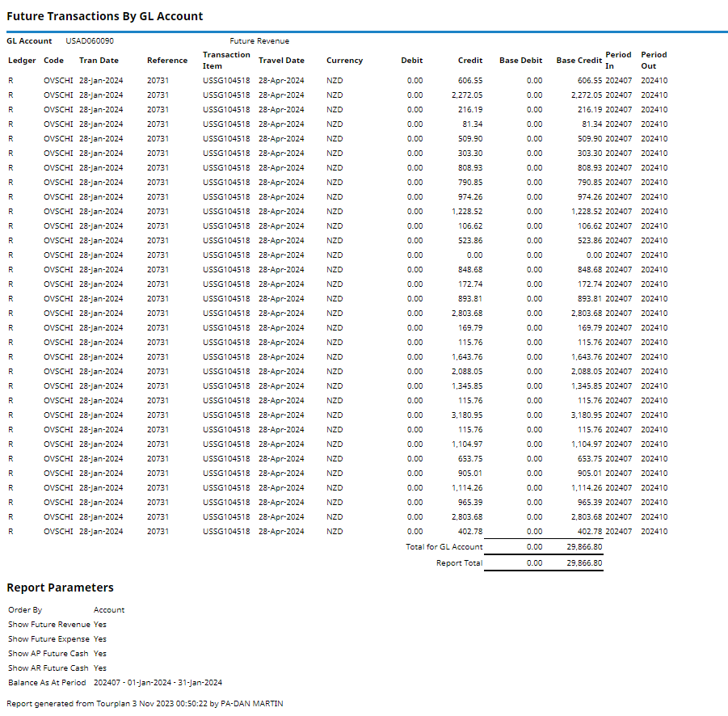Click the Future Revenue account description
This screenshot has height=716, width=728.
pos(259,41)
